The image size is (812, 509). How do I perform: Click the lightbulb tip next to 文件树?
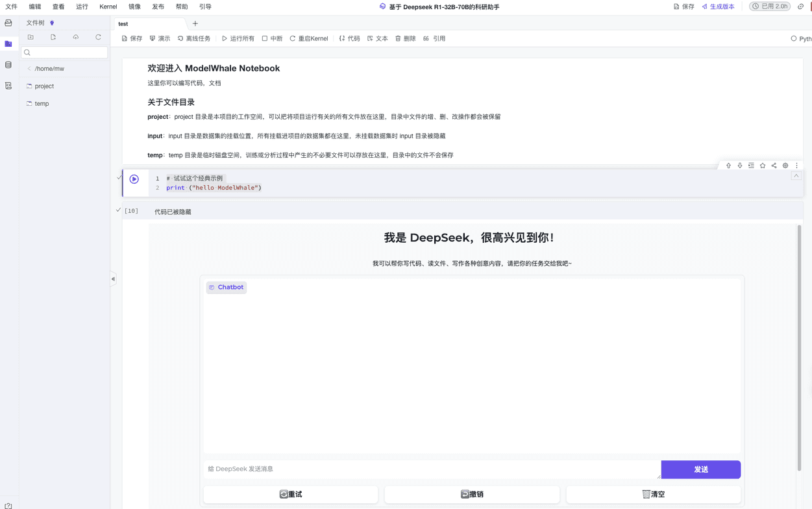(52, 23)
